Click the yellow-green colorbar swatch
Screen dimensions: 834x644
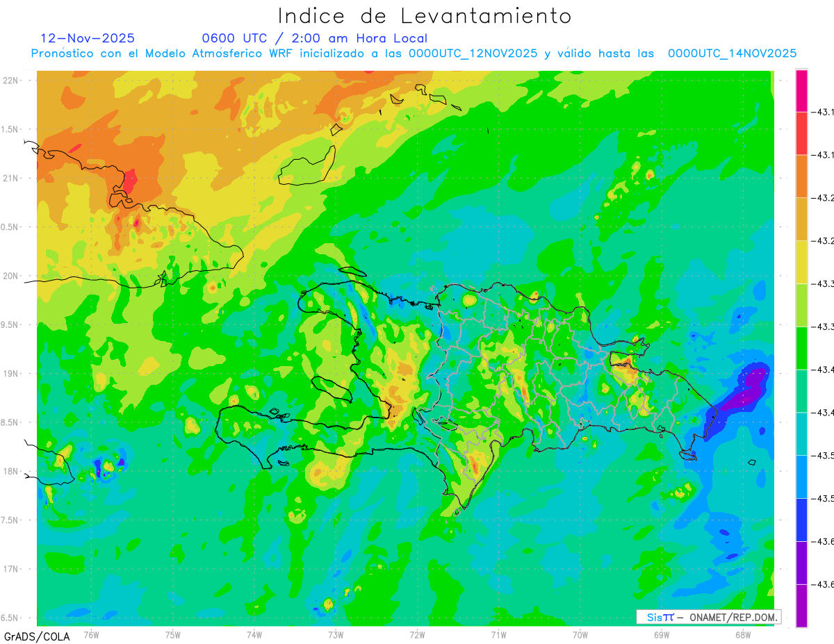[x=801, y=305]
